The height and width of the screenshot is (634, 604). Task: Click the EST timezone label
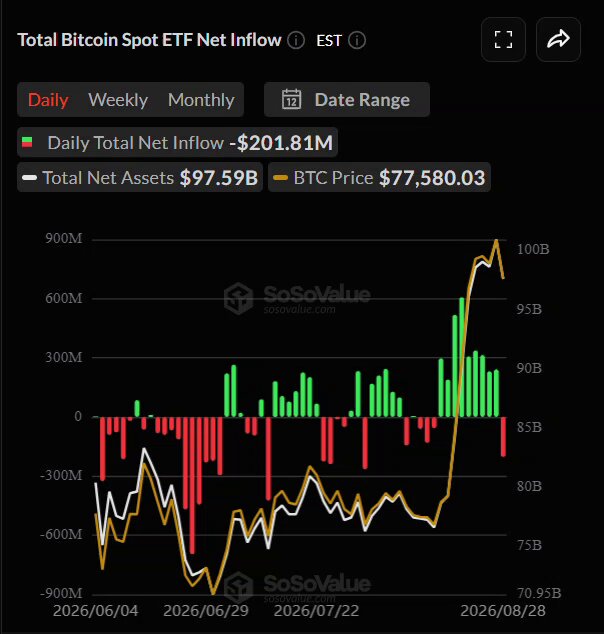pos(329,40)
